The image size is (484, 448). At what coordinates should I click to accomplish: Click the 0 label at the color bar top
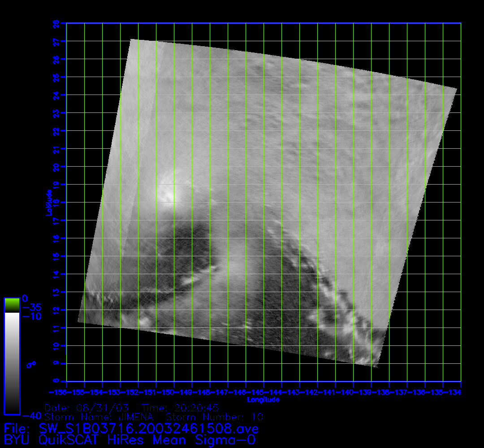pyautogui.click(x=25, y=298)
